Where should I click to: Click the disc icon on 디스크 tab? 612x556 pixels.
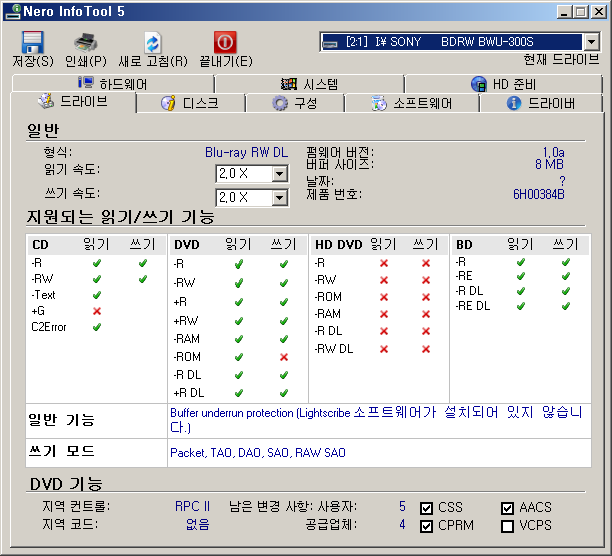[168, 103]
